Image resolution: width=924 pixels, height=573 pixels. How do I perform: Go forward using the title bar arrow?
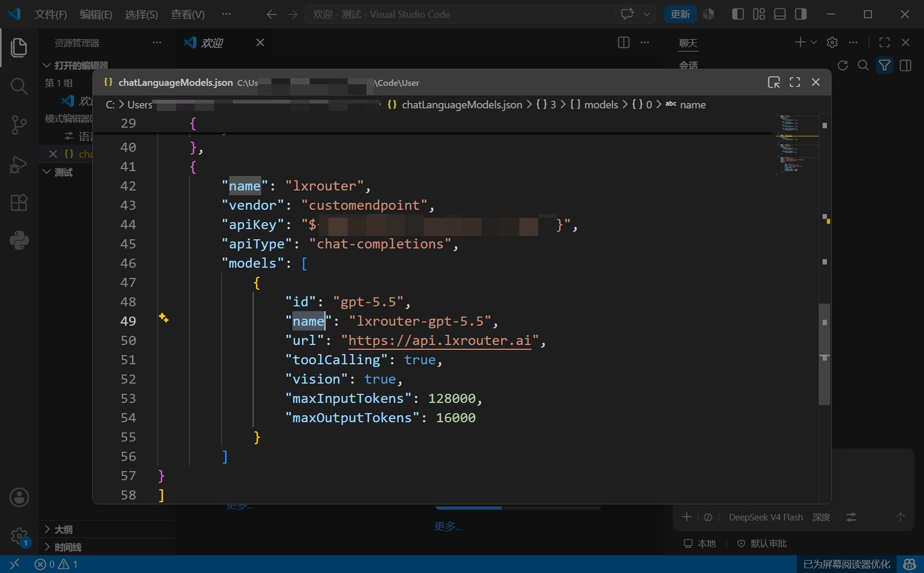point(292,14)
